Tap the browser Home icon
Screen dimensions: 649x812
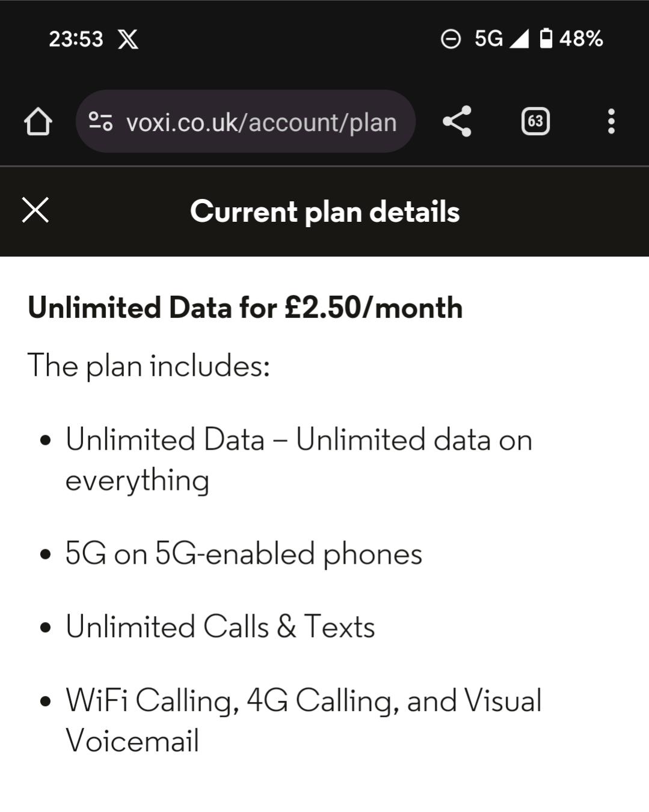(x=38, y=121)
